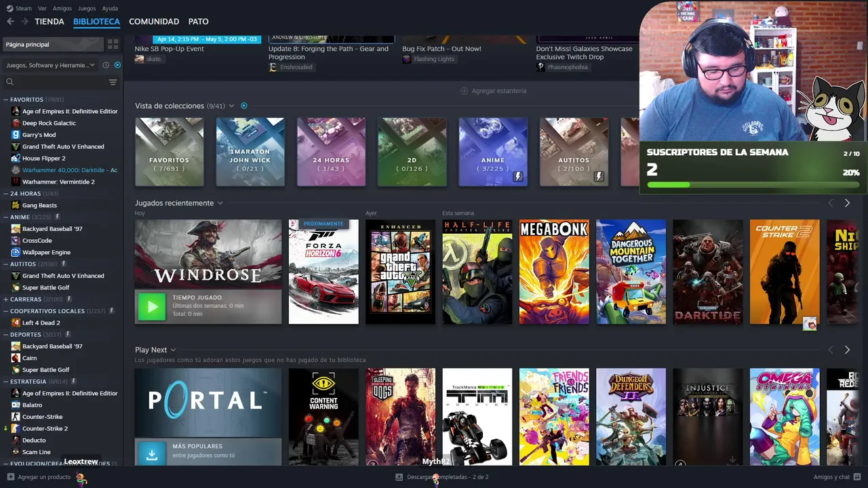Select Deducto in sidebar list
868x488 pixels.
(34, 441)
